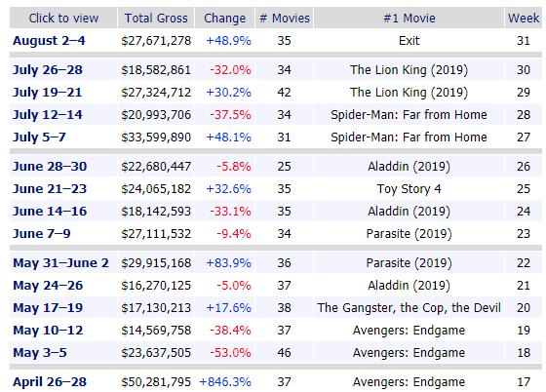This screenshot has height=392, width=546.
Task: Click the Total Gross column header
Action: (156, 19)
